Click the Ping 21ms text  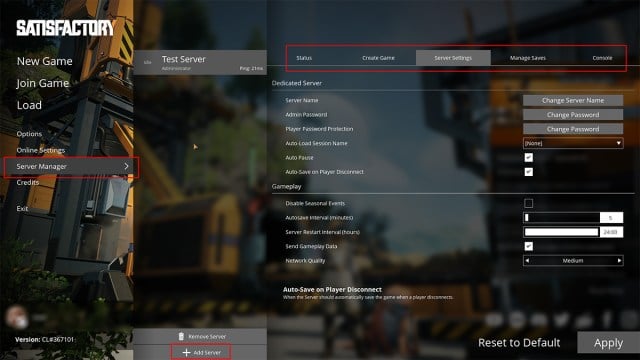[251, 68]
